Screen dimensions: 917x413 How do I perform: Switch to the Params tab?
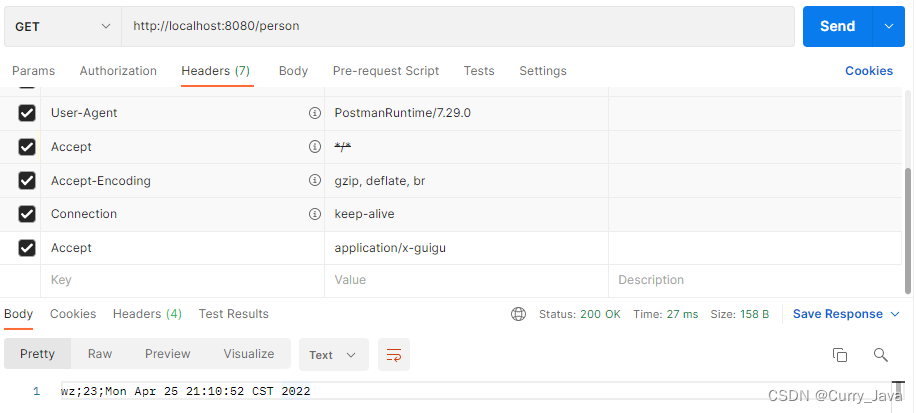click(x=33, y=71)
